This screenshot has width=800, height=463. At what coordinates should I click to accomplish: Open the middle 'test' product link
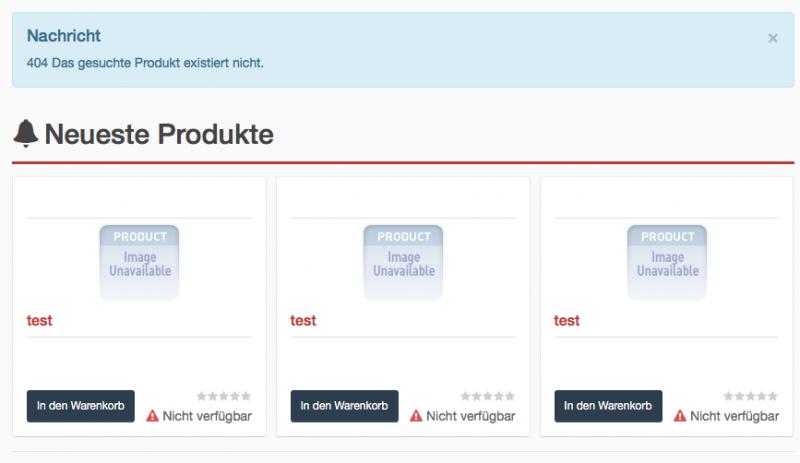point(303,321)
